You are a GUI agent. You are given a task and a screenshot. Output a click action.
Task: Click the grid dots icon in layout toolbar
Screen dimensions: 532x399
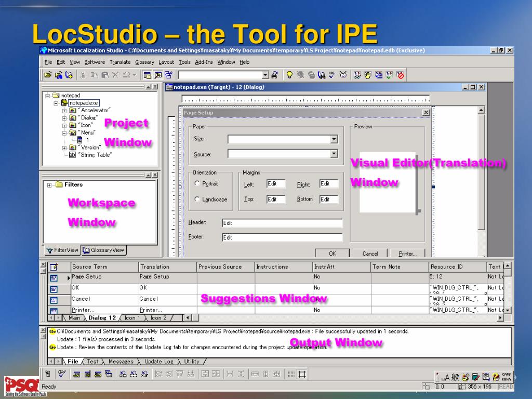(291, 374)
